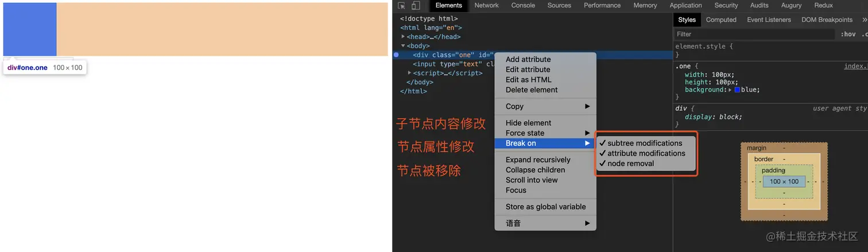
Task: Switch to the Network tab
Action: tap(487, 5)
